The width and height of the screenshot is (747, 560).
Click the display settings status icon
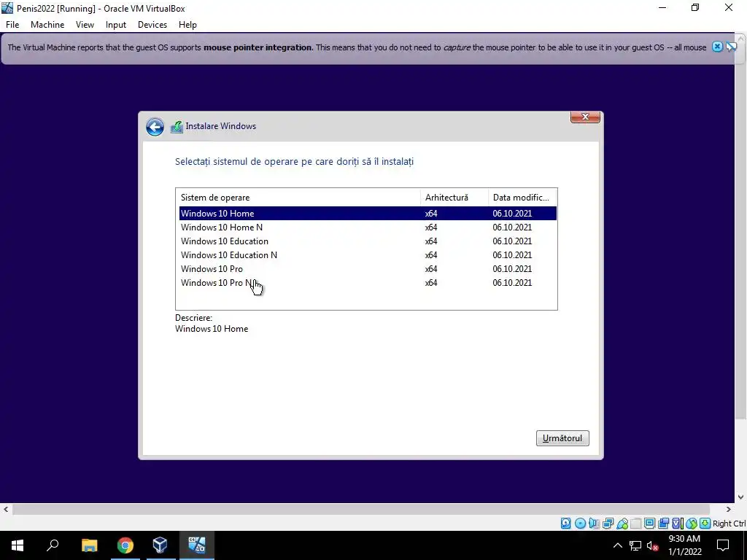click(x=649, y=524)
